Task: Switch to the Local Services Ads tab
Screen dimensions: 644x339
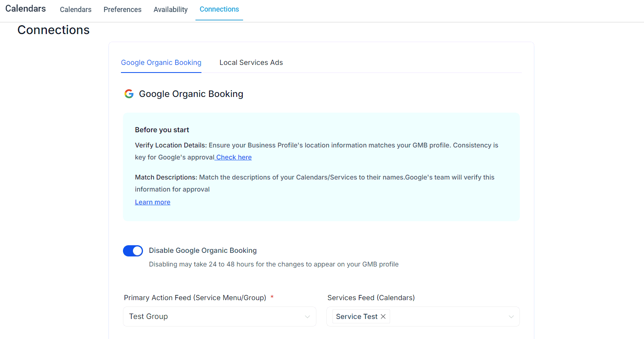Action: click(x=251, y=63)
